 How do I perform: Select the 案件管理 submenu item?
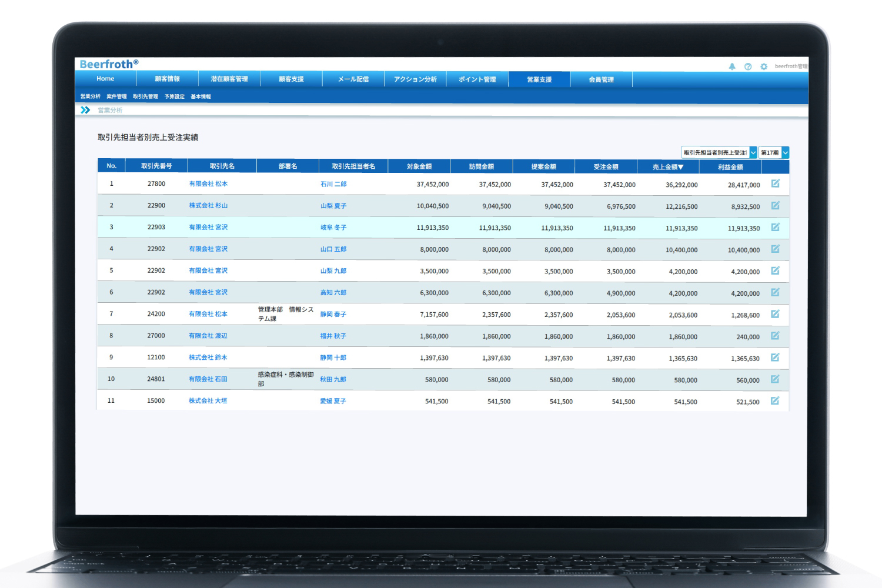click(x=116, y=96)
